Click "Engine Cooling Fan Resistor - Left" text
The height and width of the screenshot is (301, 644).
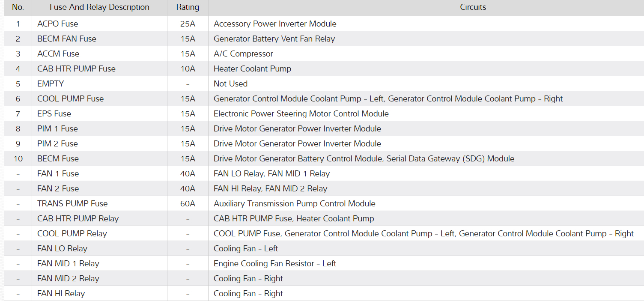(275, 263)
